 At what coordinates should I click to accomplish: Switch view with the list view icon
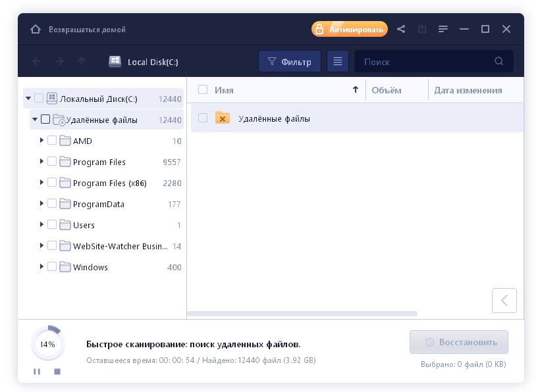pos(338,61)
